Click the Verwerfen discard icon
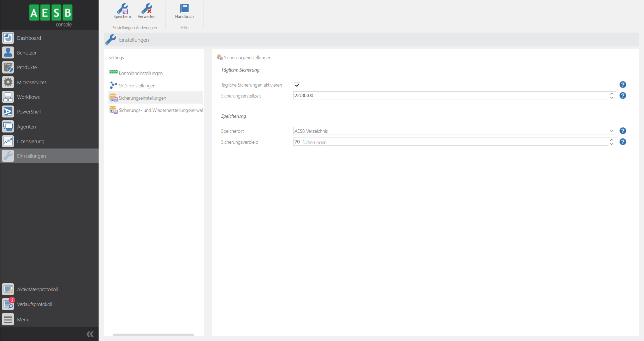This screenshot has width=644, height=341. 146,11
